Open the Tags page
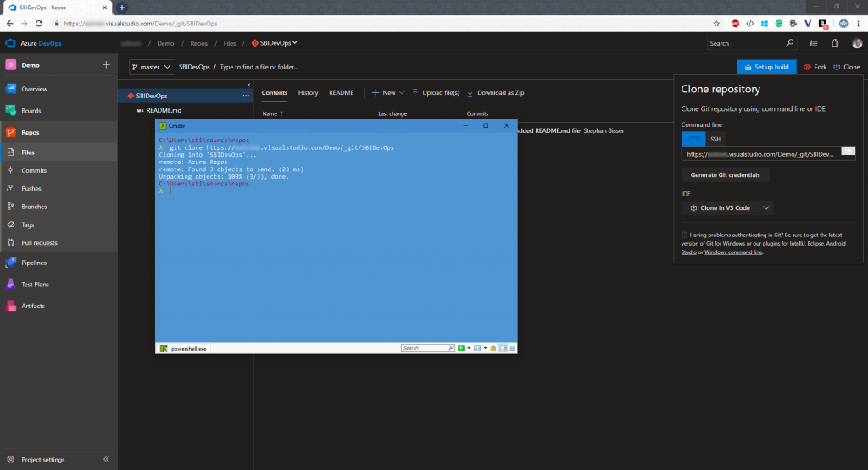This screenshot has height=470, width=868. click(x=28, y=224)
